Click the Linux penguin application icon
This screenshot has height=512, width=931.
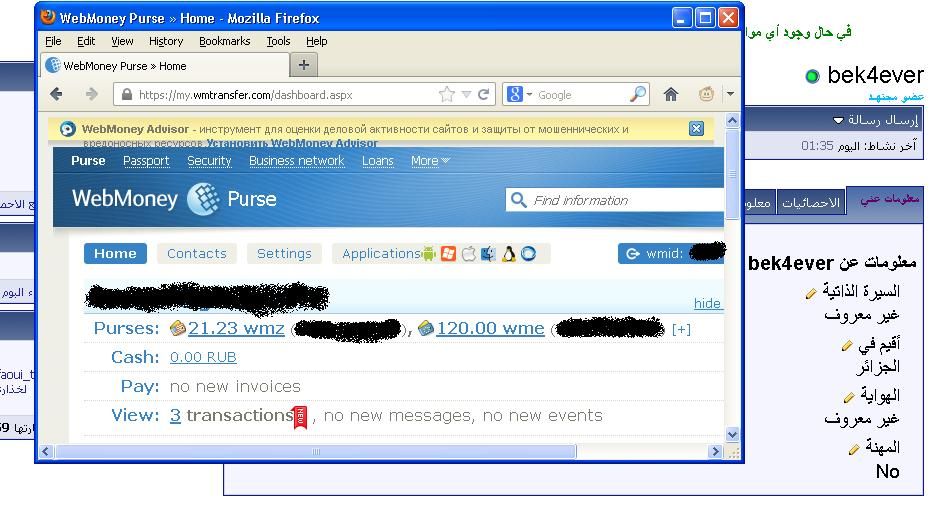point(508,254)
